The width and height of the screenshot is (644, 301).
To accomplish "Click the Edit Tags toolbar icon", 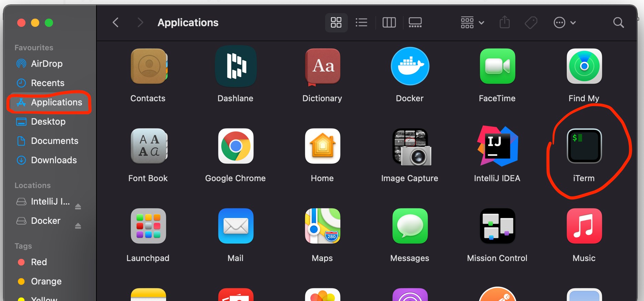I will tap(531, 23).
